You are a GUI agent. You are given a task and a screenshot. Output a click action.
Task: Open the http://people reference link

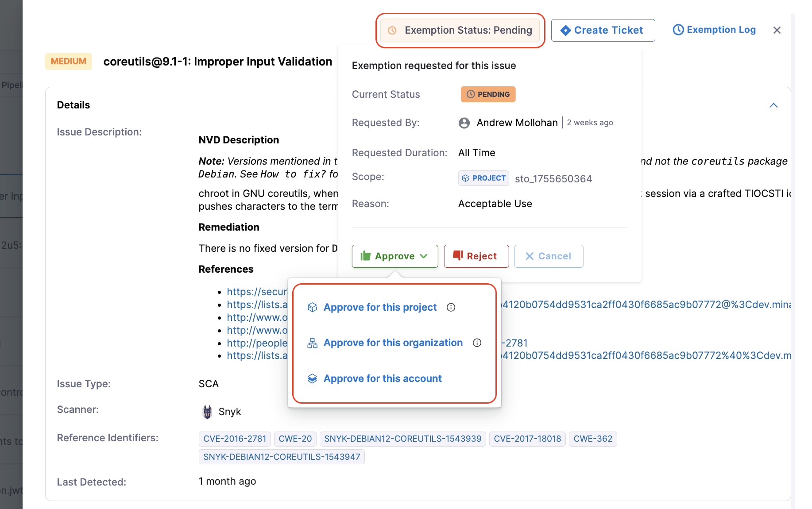point(257,343)
